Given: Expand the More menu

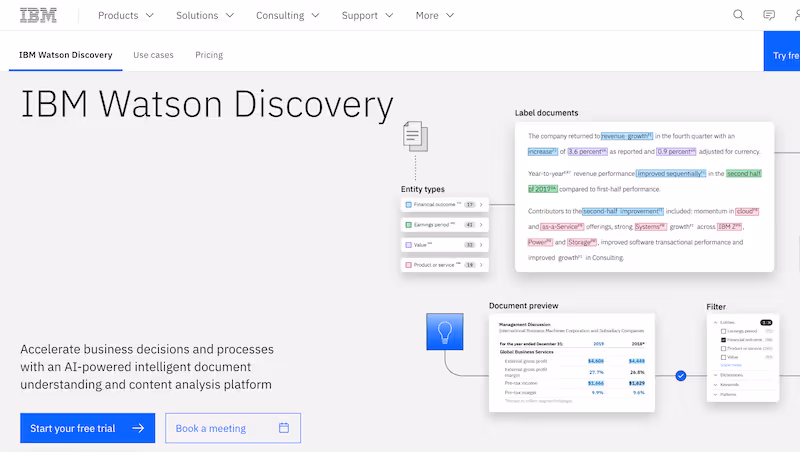Looking at the screenshot, I should 435,15.
